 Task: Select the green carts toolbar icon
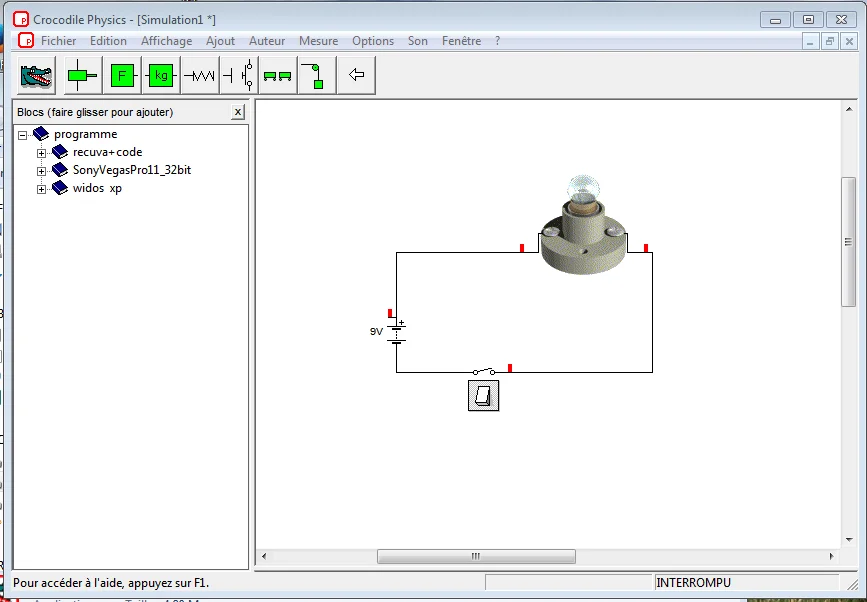click(277, 76)
